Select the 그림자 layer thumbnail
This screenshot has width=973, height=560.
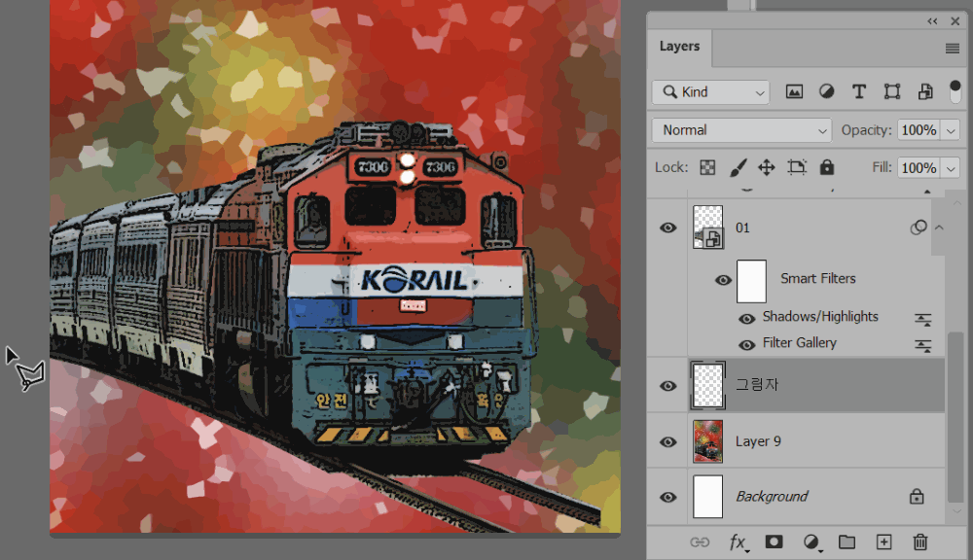pyautogui.click(x=707, y=385)
